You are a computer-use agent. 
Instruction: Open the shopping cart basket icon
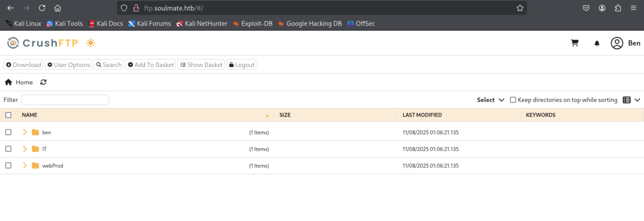(x=575, y=43)
